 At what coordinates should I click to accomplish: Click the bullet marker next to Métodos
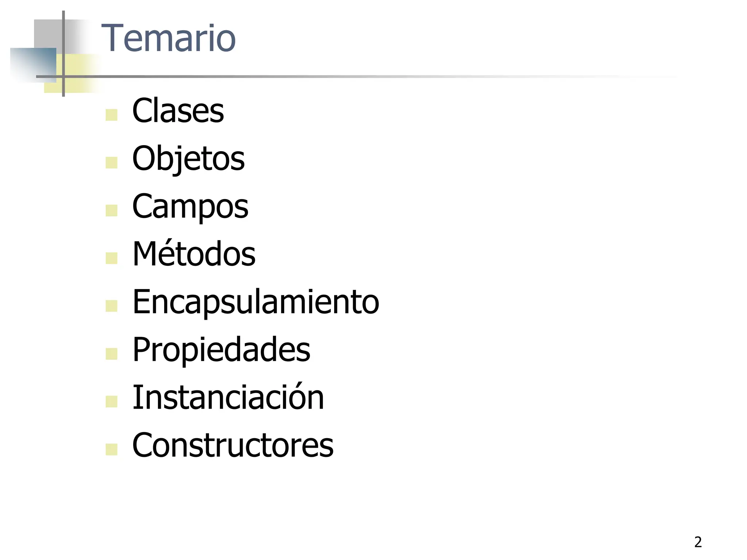click(x=111, y=258)
